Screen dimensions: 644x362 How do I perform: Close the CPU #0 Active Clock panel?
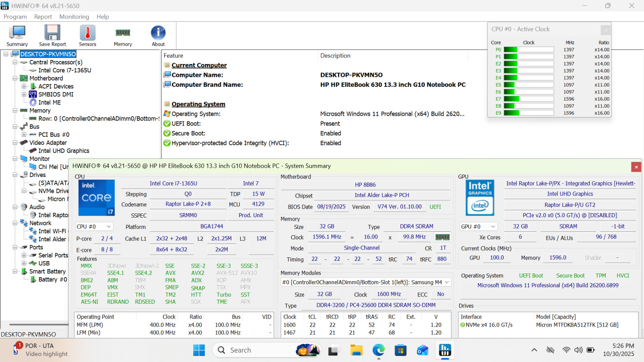[605, 30]
